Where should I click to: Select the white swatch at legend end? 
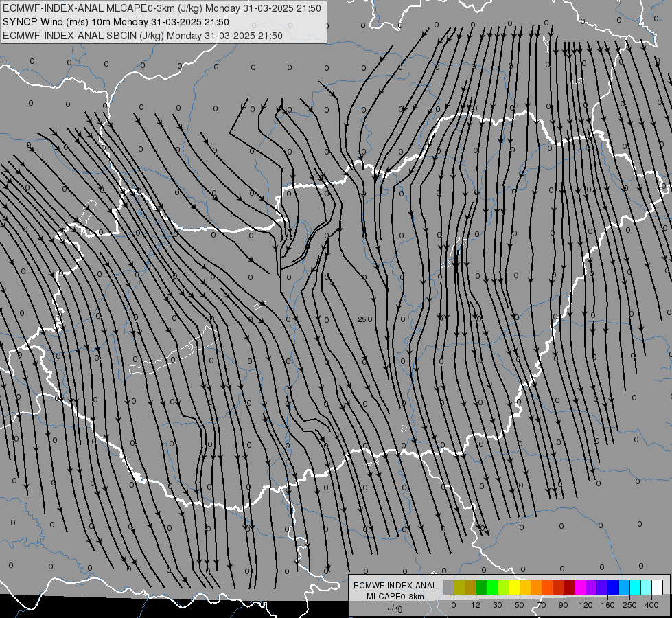(x=657, y=587)
